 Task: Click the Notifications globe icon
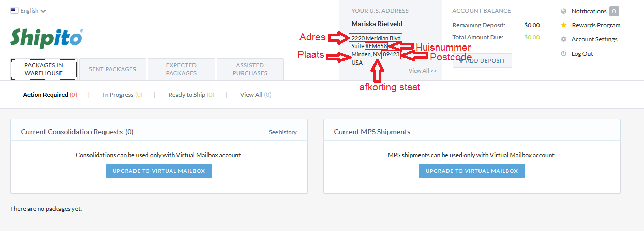(x=564, y=11)
